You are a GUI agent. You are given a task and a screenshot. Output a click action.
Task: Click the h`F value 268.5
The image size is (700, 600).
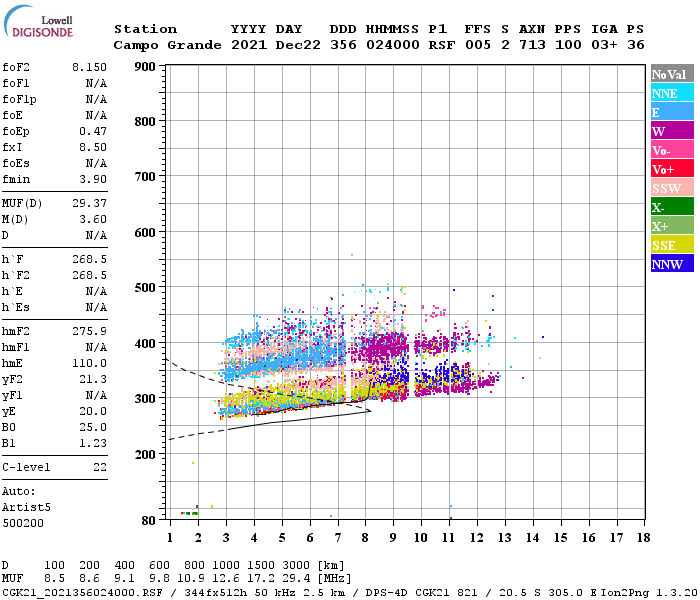(x=89, y=259)
